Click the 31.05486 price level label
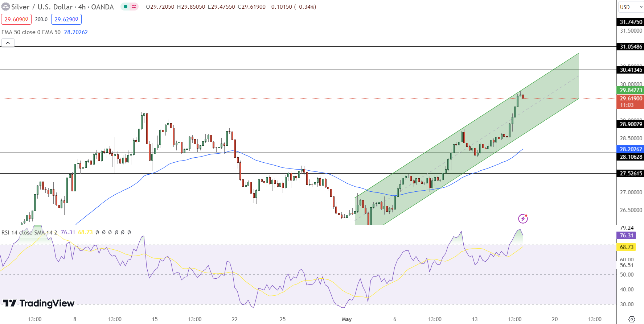This screenshot has height=324, width=644. (x=631, y=47)
